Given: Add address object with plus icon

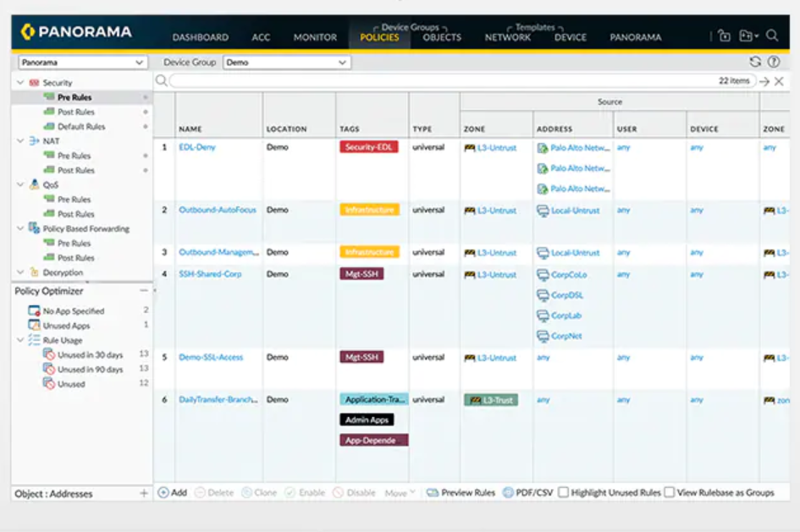Looking at the screenshot, I should pyautogui.click(x=144, y=493).
